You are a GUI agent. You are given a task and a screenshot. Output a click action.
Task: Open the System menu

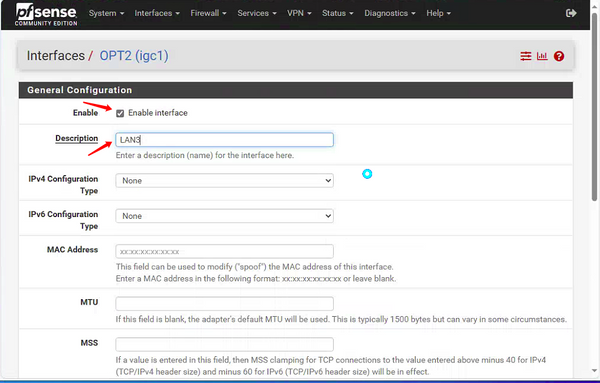point(106,13)
